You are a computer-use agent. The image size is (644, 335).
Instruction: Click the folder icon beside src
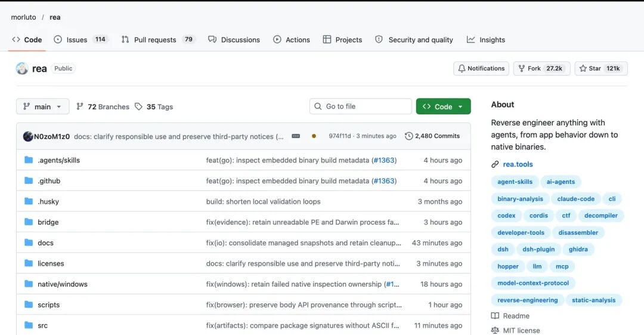coord(29,325)
